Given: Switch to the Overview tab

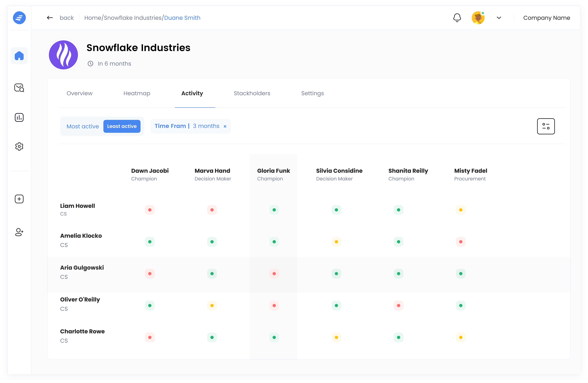Looking at the screenshot, I should click(x=80, y=93).
